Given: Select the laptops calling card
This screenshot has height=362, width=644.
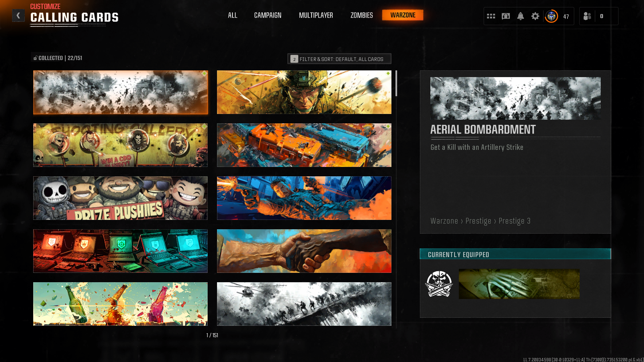Looking at the screenshot, I should 120,251.
